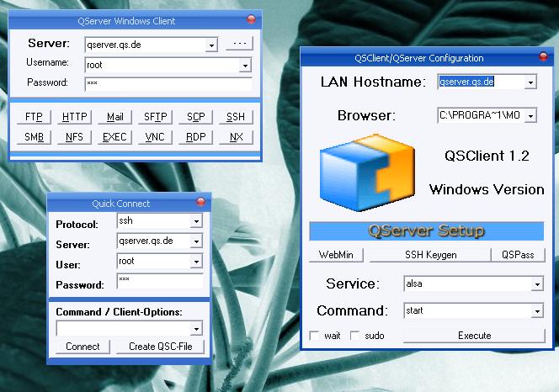Click the QServer Setup banner

tap(426, 231)
